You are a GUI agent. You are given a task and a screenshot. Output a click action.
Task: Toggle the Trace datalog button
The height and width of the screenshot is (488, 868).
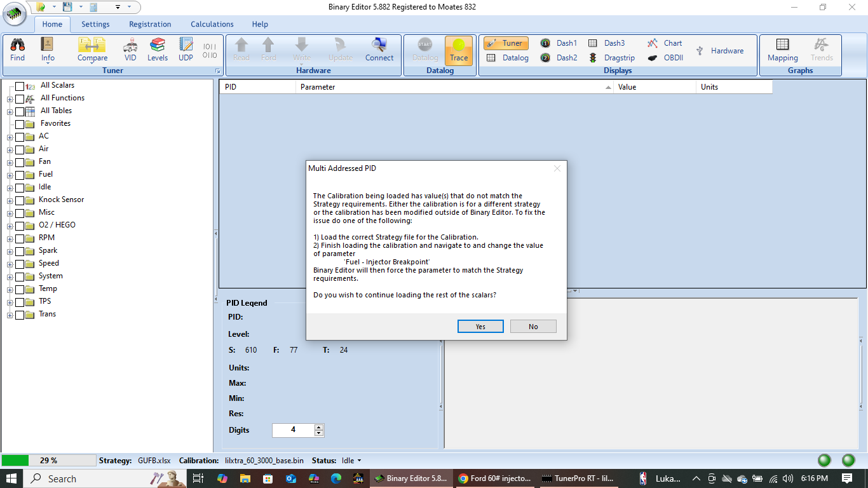(459, 50)
